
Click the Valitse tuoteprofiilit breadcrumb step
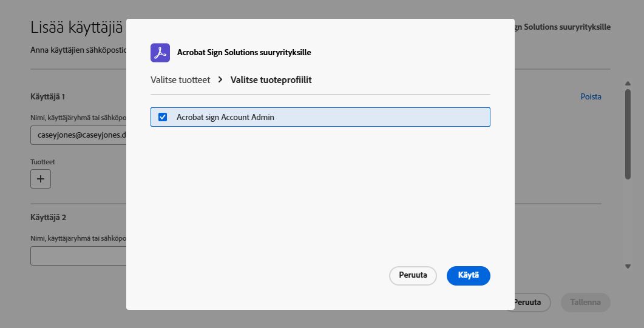click(x=271, y=79)
